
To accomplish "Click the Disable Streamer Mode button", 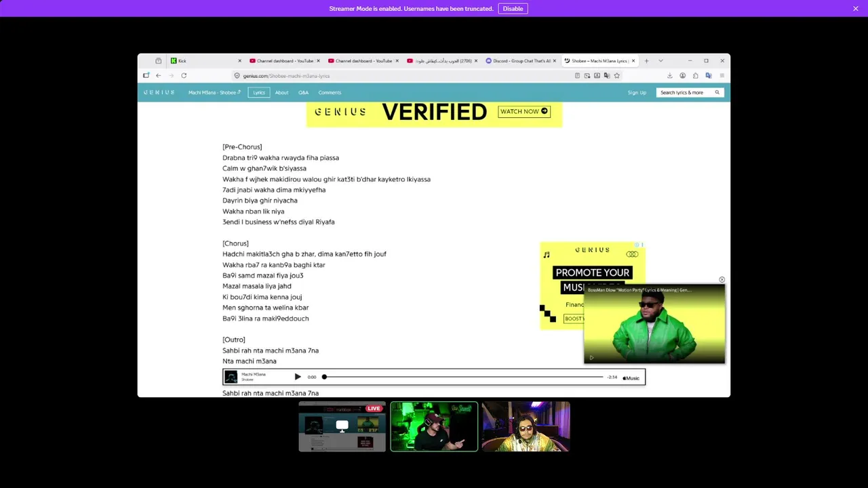I will click(x=513, y=8).
